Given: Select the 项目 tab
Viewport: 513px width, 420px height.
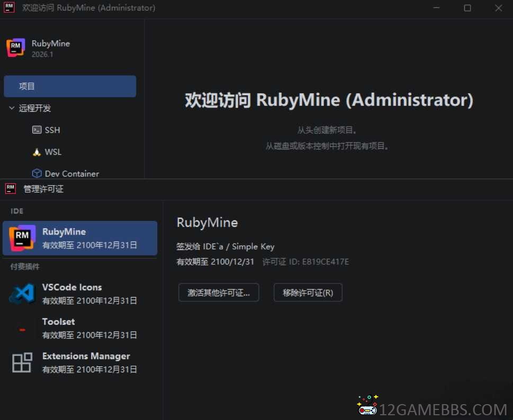Looking at the screenshot, I should (x=70, y=86).
